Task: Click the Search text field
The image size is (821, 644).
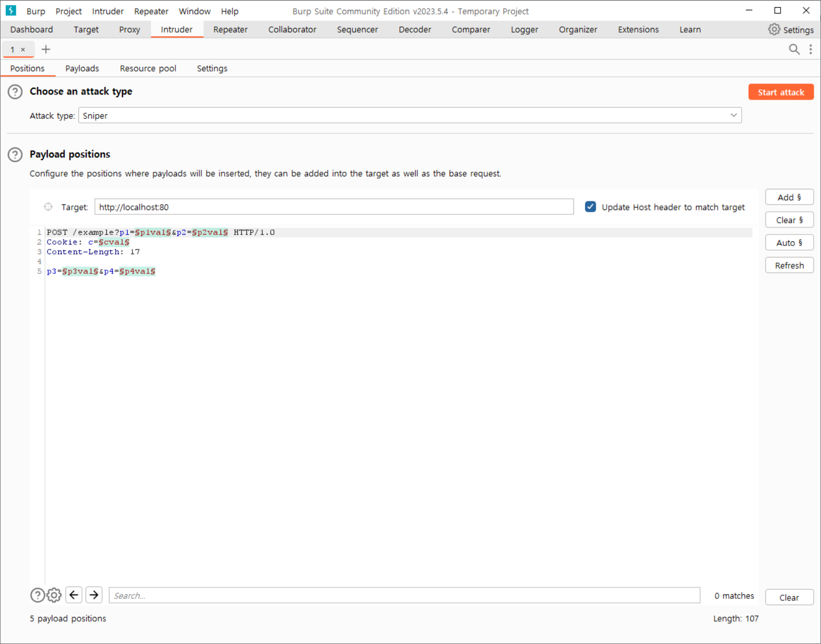Action: pos(404,595)
